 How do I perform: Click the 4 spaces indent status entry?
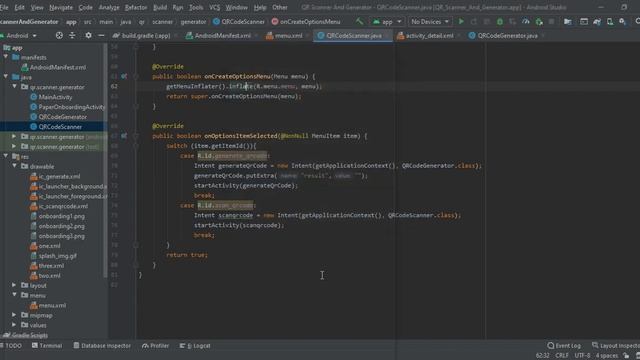click(606, 356)
